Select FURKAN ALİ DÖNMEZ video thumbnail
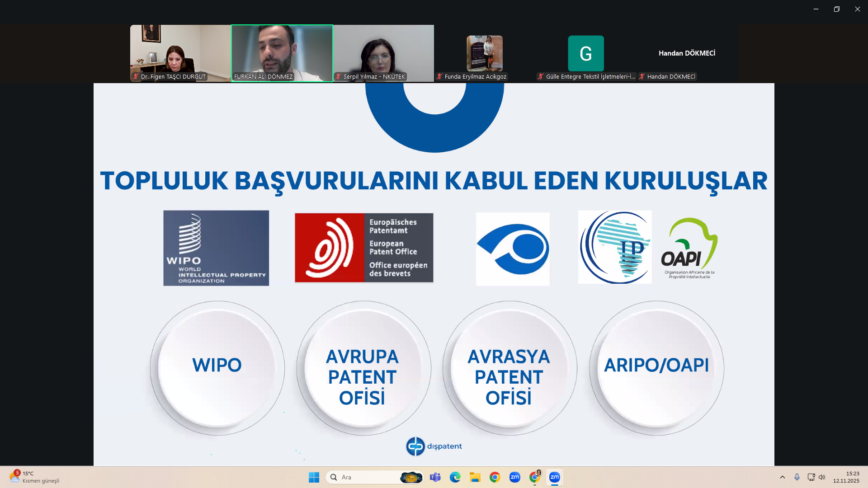This screenshot has height=488, width=868. click(x=282, y=53)
